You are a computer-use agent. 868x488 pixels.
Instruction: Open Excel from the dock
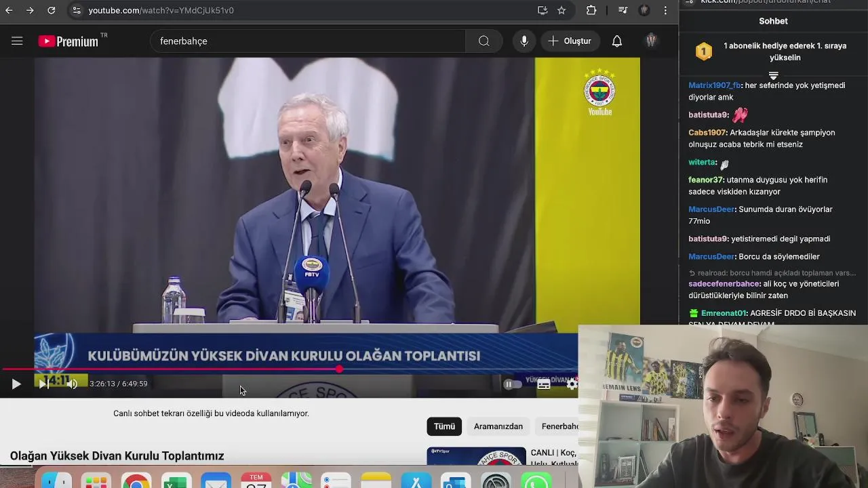click(x=176, y=481)
